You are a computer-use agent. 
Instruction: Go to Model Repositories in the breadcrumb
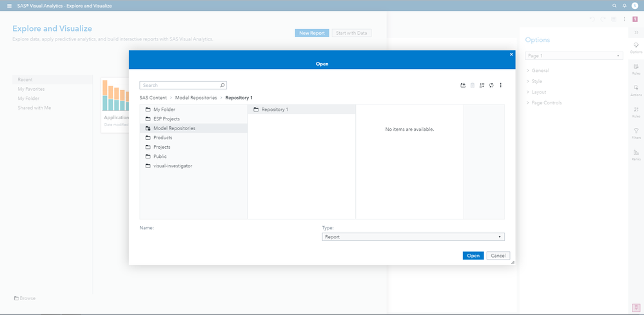(196, 98)
